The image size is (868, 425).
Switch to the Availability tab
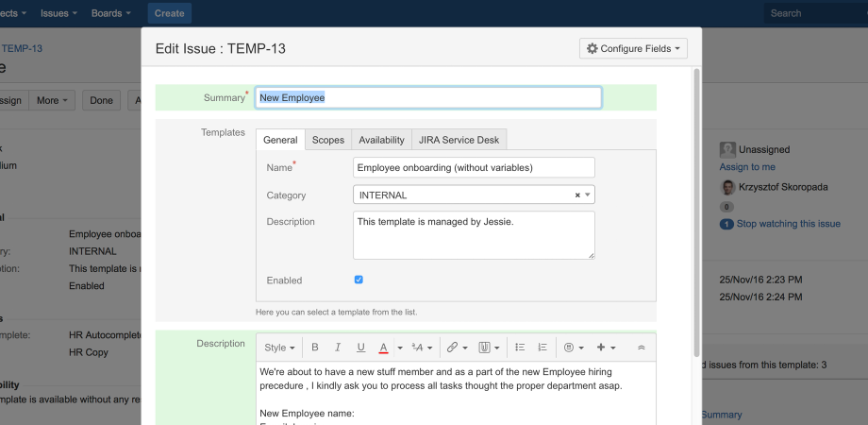(381, 140)
